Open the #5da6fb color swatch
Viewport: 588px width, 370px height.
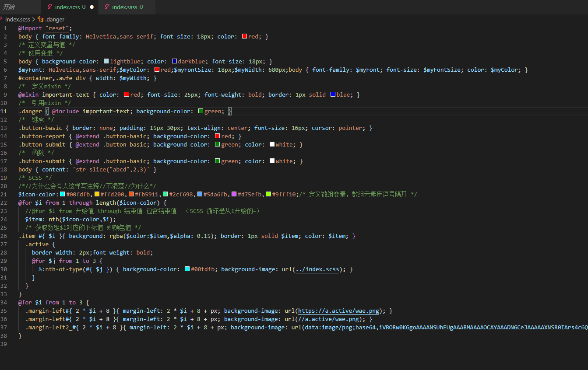(x=200, y=195)
